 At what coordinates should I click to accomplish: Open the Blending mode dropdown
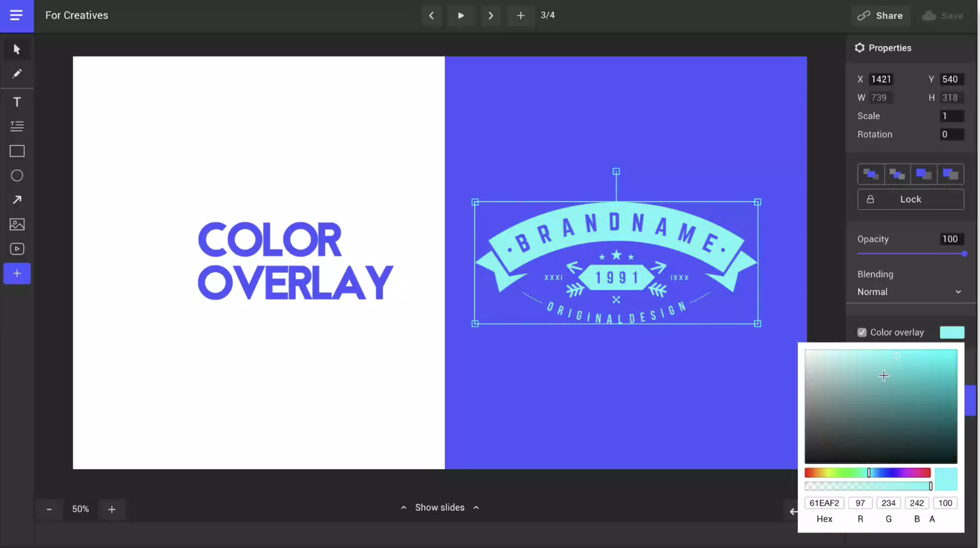click(910, 292)
